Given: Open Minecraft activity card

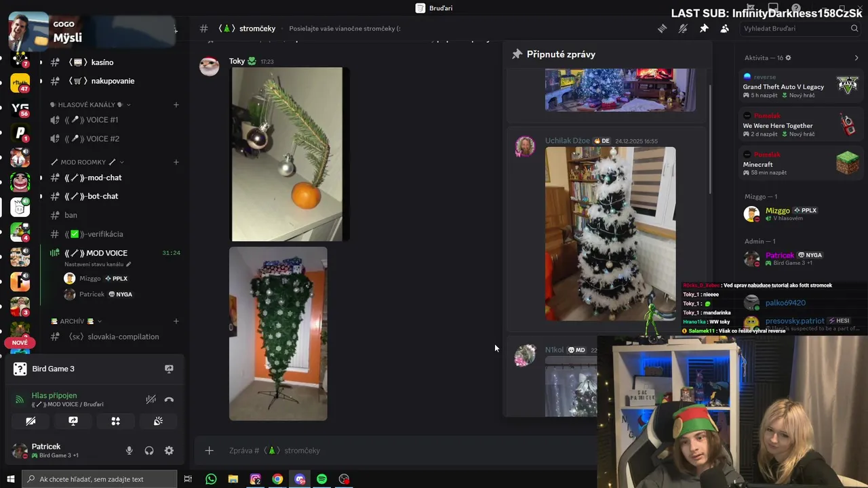Looking at the screenshot, I should [800, 163].
